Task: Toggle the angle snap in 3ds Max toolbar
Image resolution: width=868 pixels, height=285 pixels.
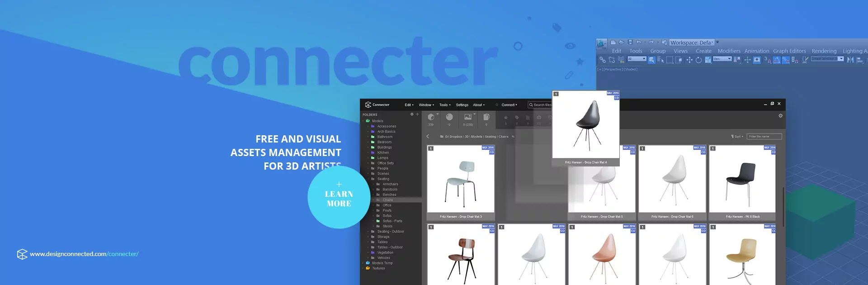Action: 776,60
